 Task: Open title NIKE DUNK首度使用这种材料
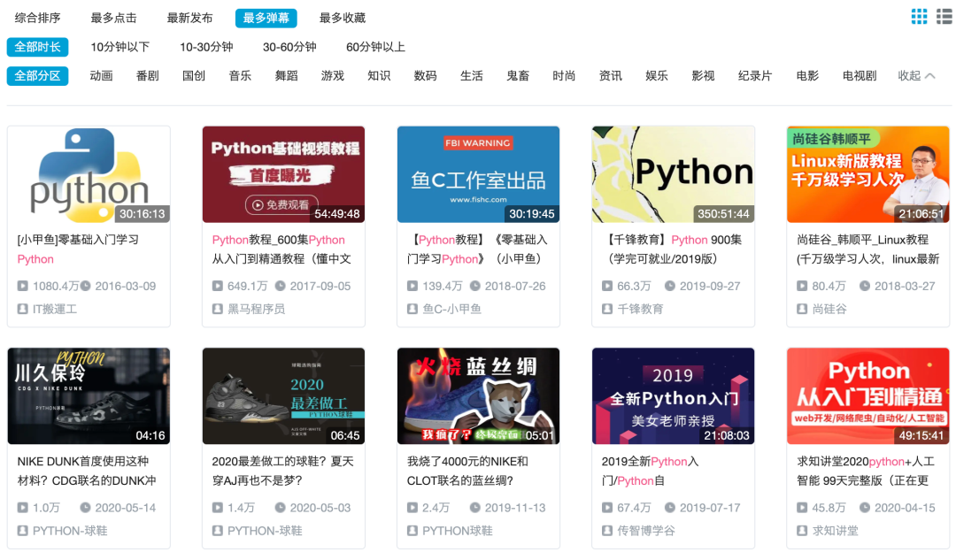[87, 471]
